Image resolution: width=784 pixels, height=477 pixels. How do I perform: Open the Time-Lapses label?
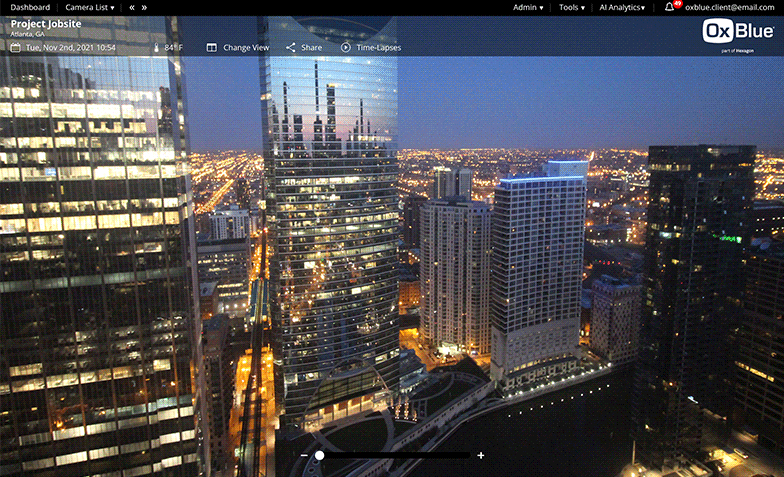click(379, 47)
